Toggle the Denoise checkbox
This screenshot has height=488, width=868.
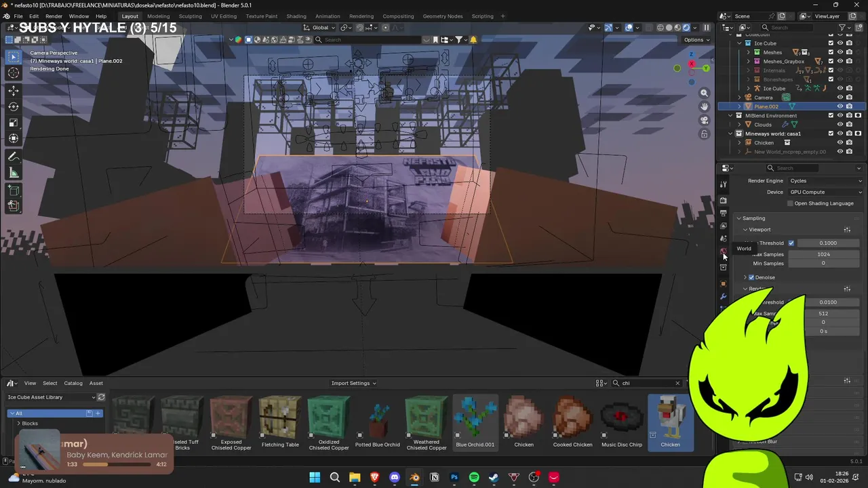coord(751,277)
